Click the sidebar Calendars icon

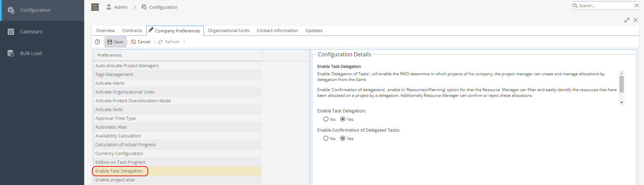pyautogui.click(x=11, y=31)
